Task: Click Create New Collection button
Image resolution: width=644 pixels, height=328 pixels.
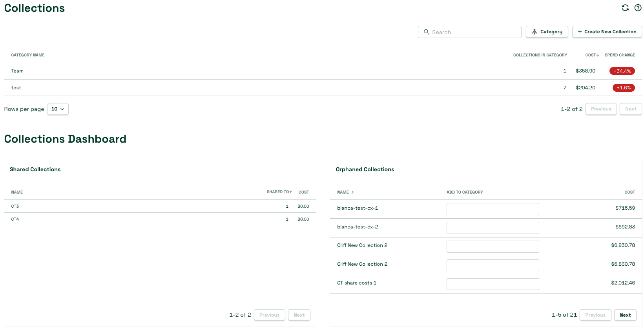Action: [x=607, y=32]
